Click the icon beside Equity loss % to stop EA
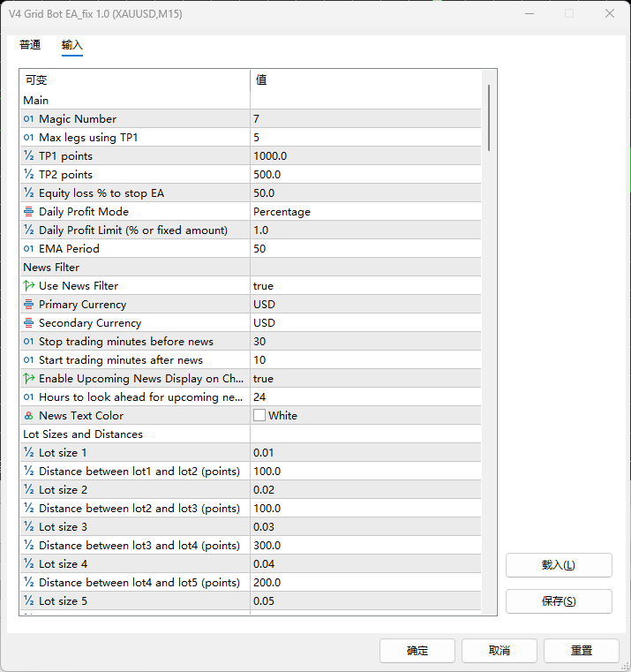The width and height of the screenshot is (631, 672). tap(28, 193)
